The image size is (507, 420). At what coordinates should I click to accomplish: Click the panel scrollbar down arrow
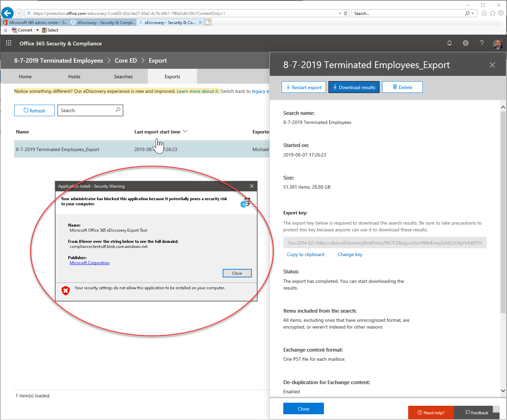click(503, 391)
